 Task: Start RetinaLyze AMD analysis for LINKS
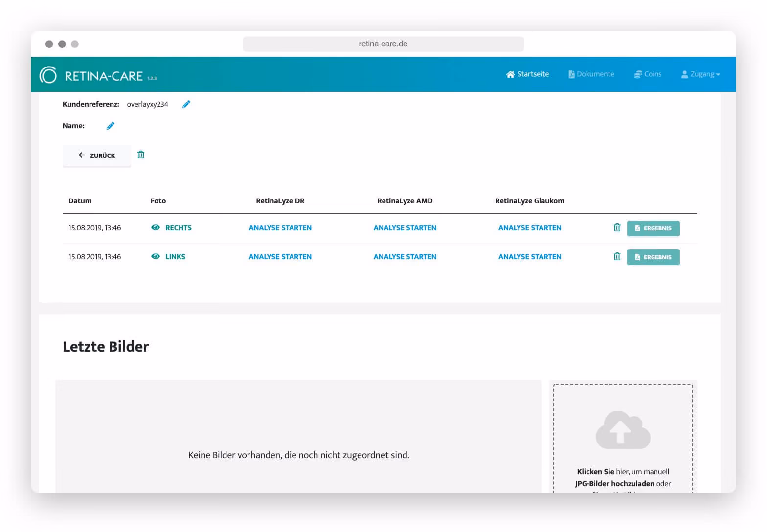click(x=405, y=257)
